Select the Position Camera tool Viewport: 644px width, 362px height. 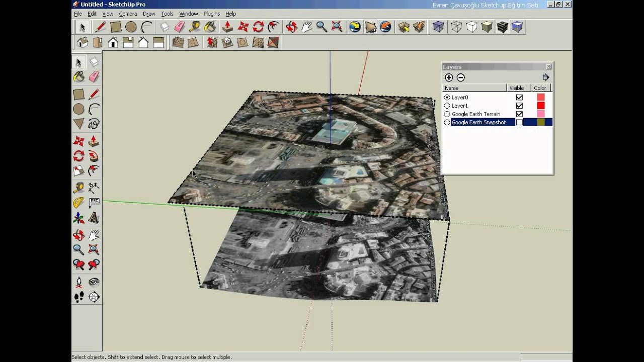[x=78, y=282]
